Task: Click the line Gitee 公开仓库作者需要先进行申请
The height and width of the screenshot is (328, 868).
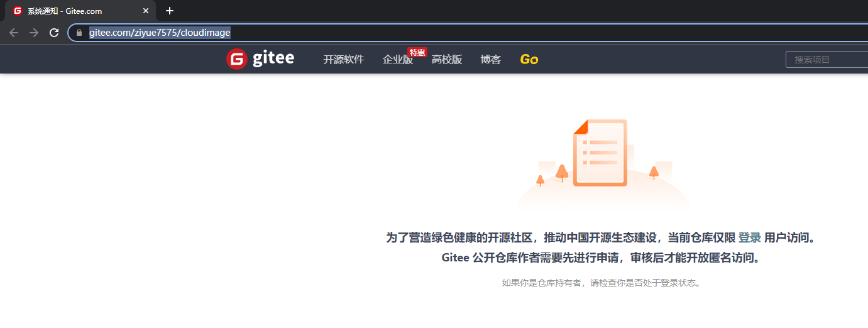Action: (601, 258)
